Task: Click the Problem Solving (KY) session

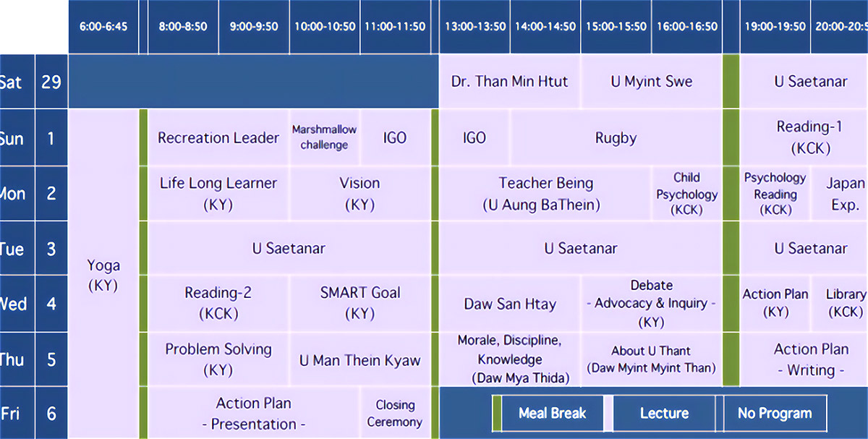Action: point(218,359)
